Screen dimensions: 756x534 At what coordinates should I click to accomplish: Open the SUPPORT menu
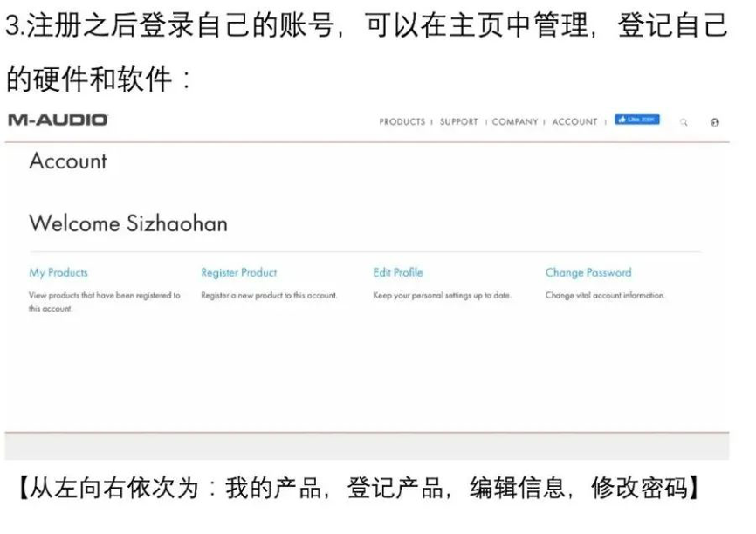pyautogui.click(x=458, y=122)
